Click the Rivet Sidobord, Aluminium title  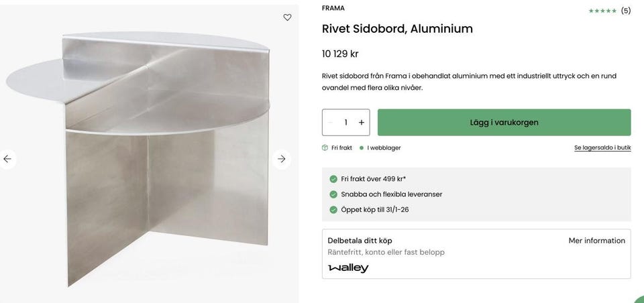(x=397, y=29)
